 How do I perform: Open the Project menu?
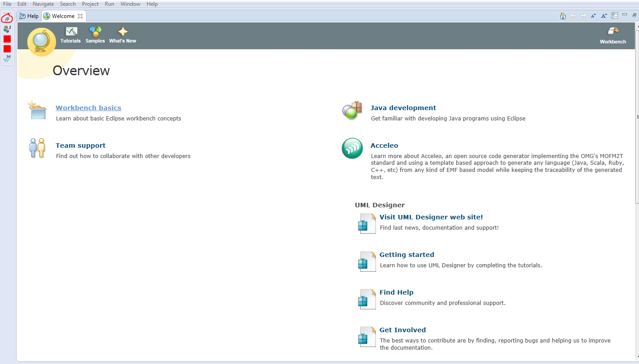pyautogui.click(x=90, y=4)
